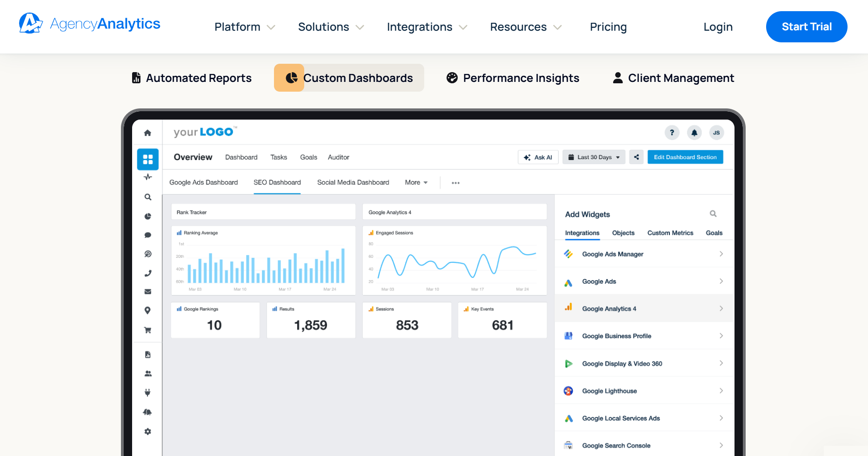The height and width of the screenshot is (456, 868).
Task: Click the JS user avatar circle
Action: [x=716, y=132]
